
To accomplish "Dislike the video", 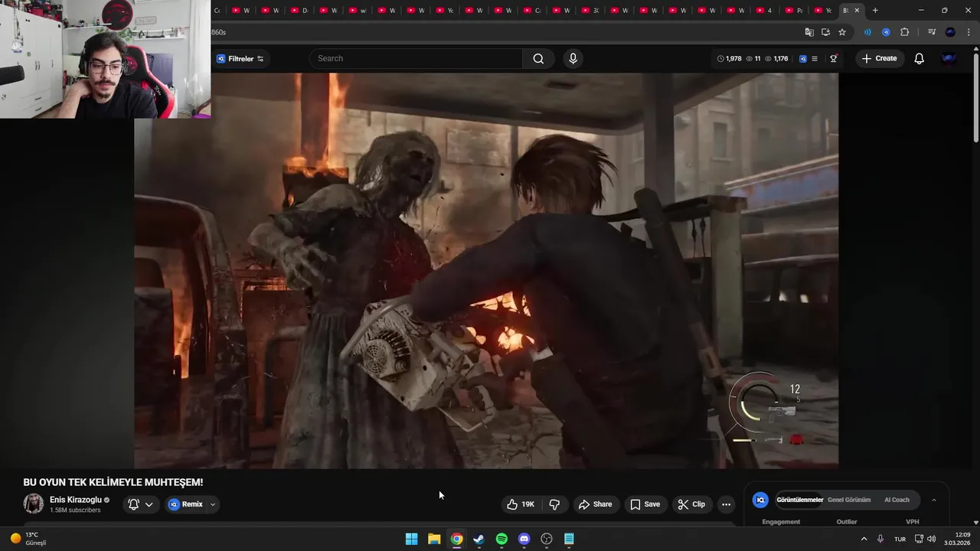I will point(554,504).
